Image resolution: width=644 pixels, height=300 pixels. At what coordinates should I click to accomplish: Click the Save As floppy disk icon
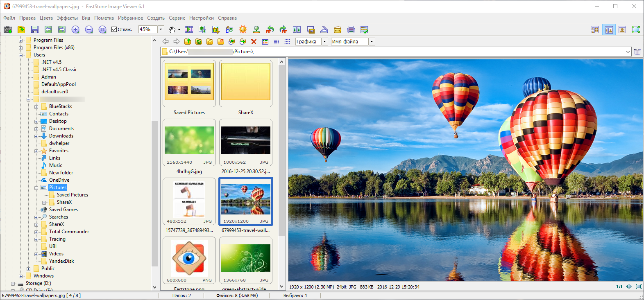pos(35,29)
